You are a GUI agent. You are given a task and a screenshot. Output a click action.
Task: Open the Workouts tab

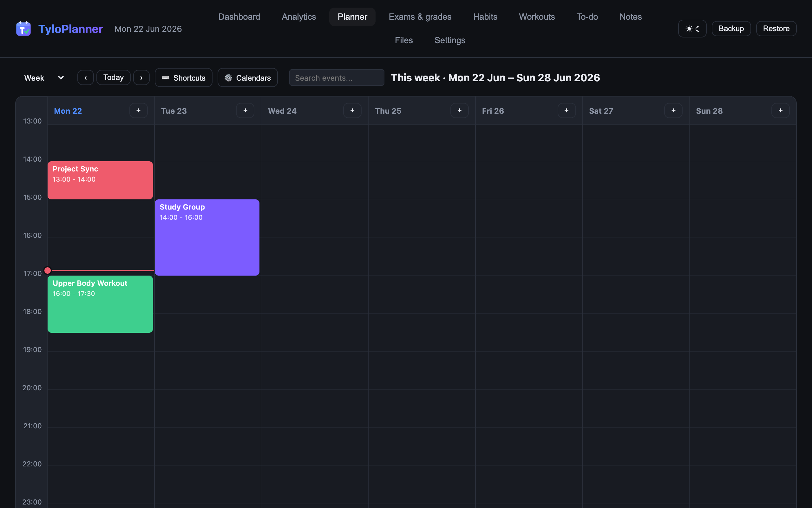(537, 17)
